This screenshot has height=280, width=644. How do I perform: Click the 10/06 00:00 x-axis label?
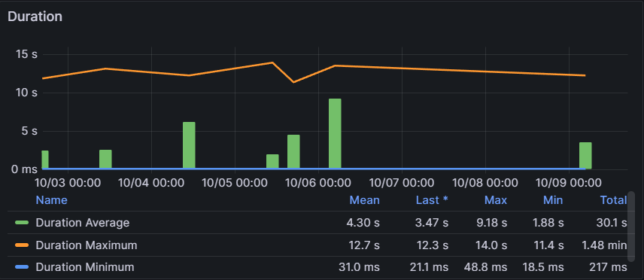[x=318, y=183]
